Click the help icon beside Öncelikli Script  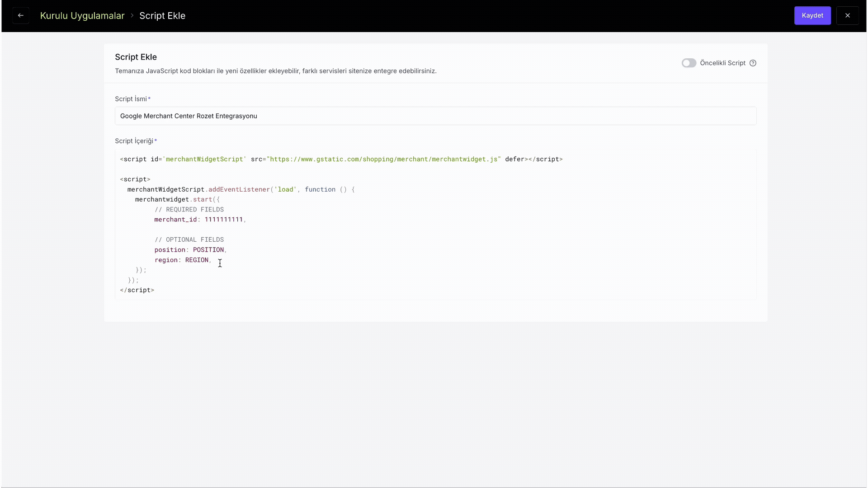[x=753, y=63]
